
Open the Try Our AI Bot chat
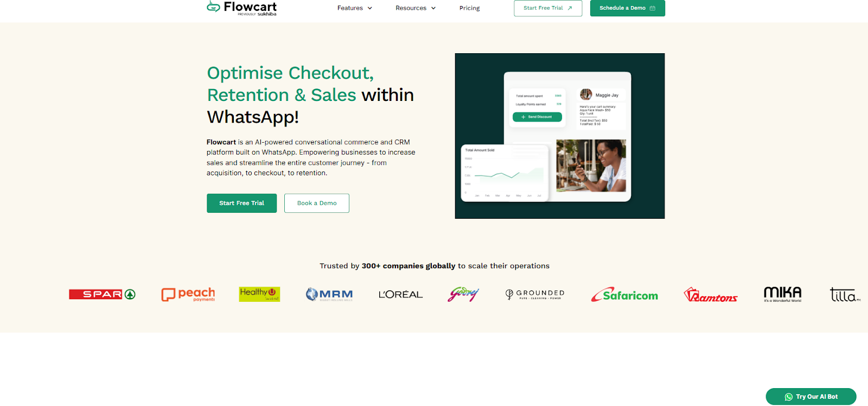pyautogui.click(x=811, y=397)
